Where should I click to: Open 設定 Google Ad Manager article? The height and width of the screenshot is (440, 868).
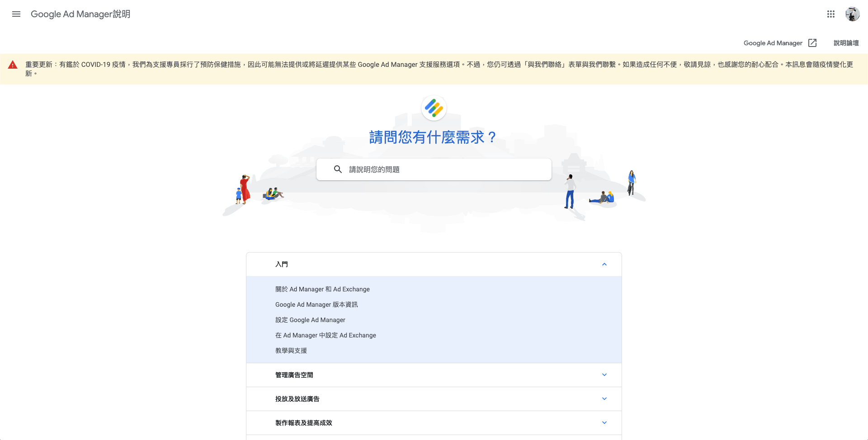click(310, 320)
